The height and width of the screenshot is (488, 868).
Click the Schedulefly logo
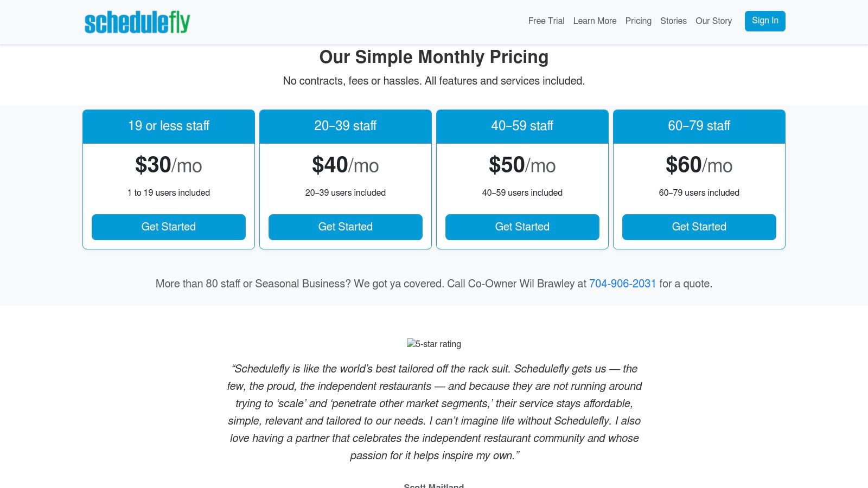pos(137,22)
